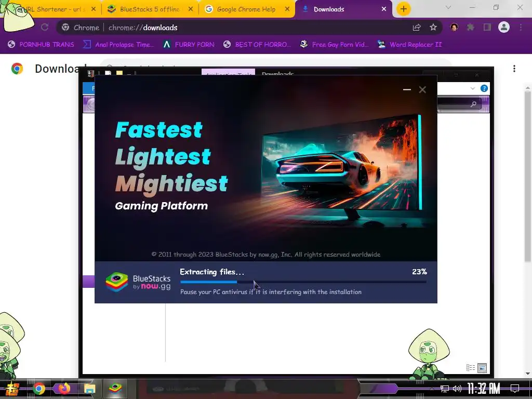Switch to the BlueStacks 5 offline tab
532x399 pixels.
pyautogui.click(x=149, y=9)
